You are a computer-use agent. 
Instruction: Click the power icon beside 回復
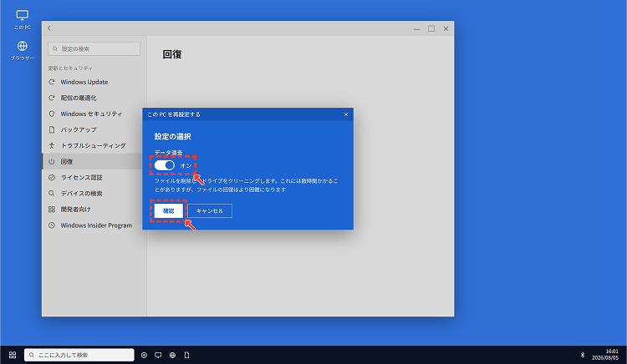[52, 162]
